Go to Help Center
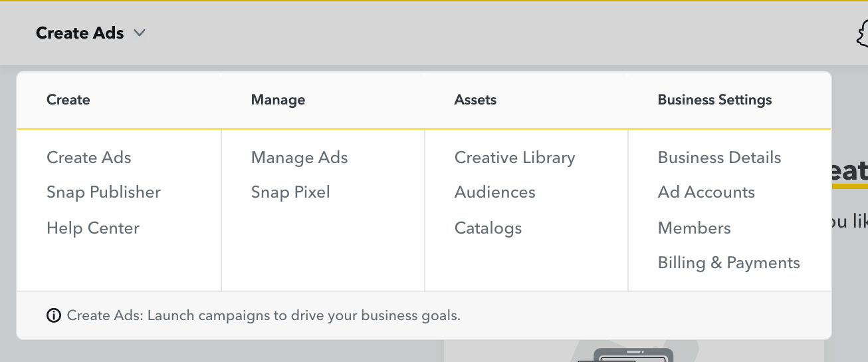868x362 pixels. pyautogui.click(x=93, y=228)
